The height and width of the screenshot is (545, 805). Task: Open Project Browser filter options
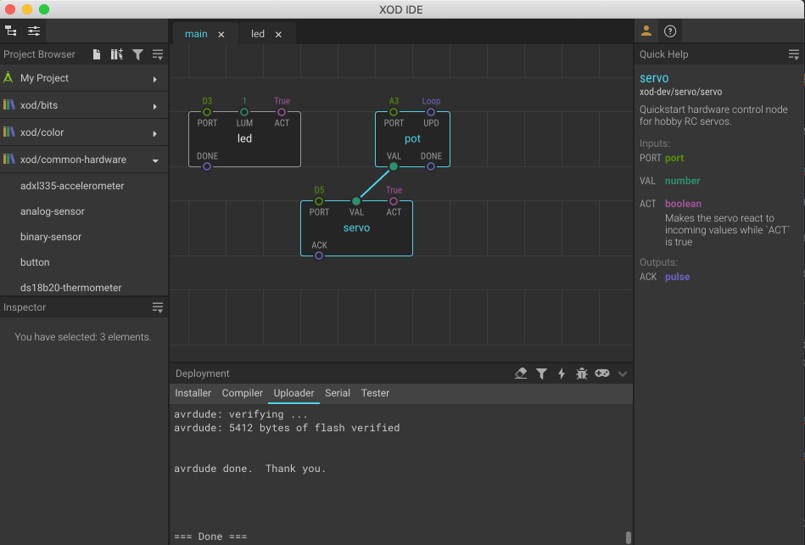[x=138, y=54]
